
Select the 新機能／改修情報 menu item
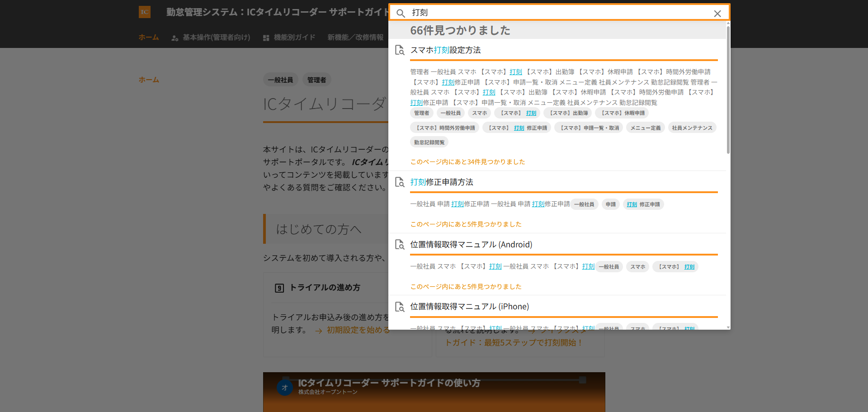pyautogui.click(x=355, y=38)
